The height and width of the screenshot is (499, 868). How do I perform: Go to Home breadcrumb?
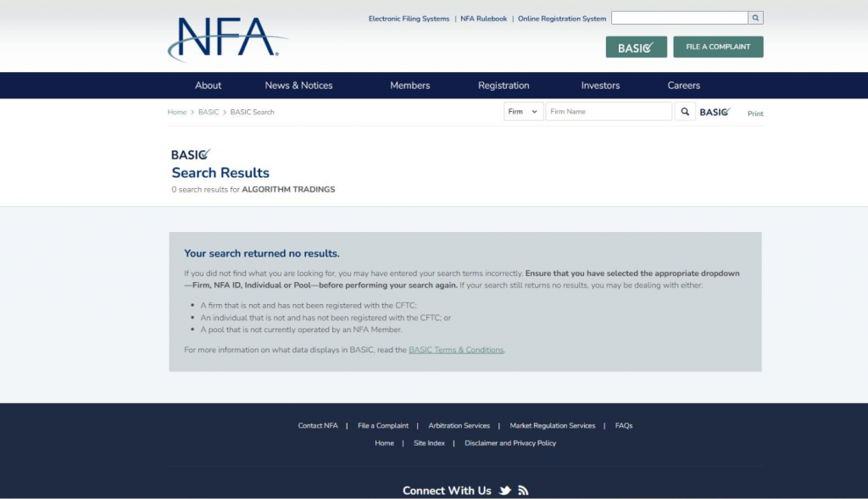[x=176, y=113]
